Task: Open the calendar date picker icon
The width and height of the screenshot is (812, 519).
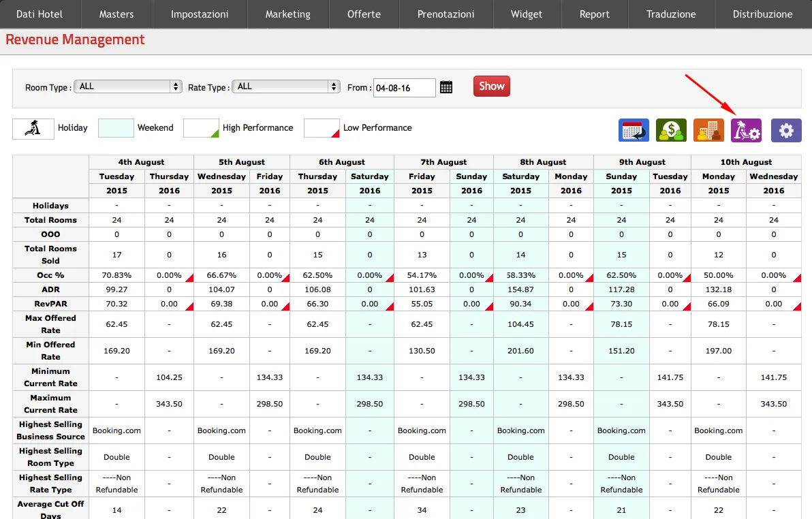Action: click(446, 87)
